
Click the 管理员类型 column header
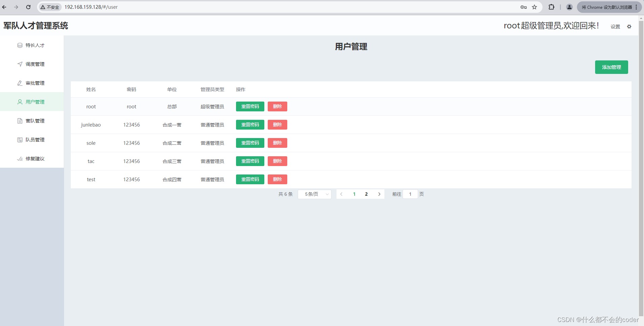tap(212, 89)
